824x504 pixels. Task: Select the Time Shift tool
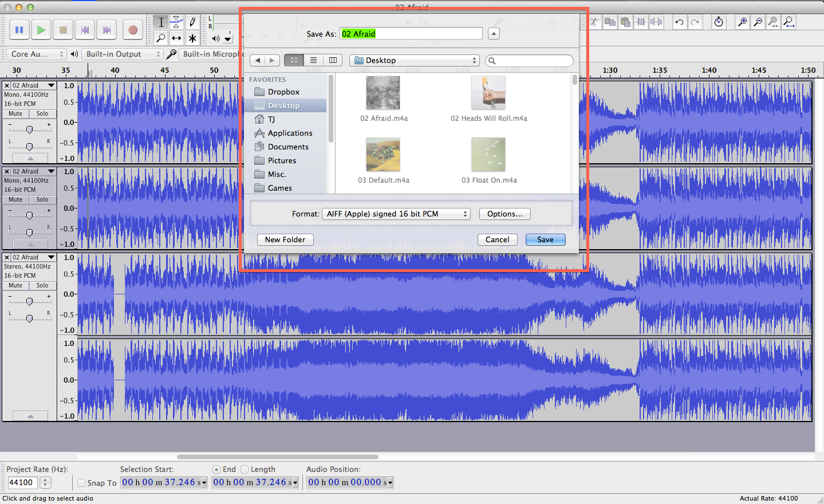[176, 38]
